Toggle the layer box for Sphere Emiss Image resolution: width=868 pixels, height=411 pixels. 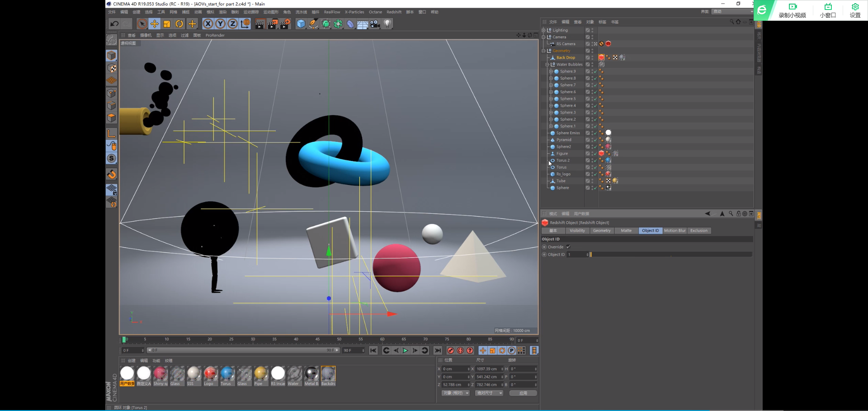click(588, 133)
